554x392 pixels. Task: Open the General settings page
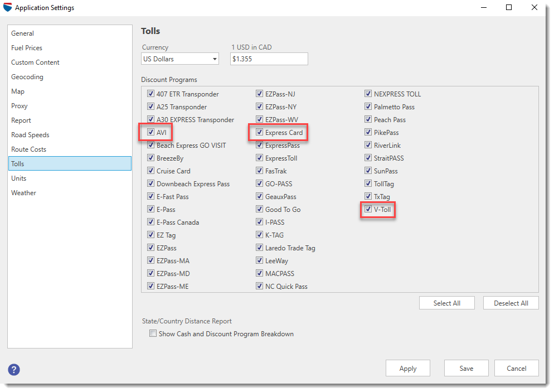(70, 33)
